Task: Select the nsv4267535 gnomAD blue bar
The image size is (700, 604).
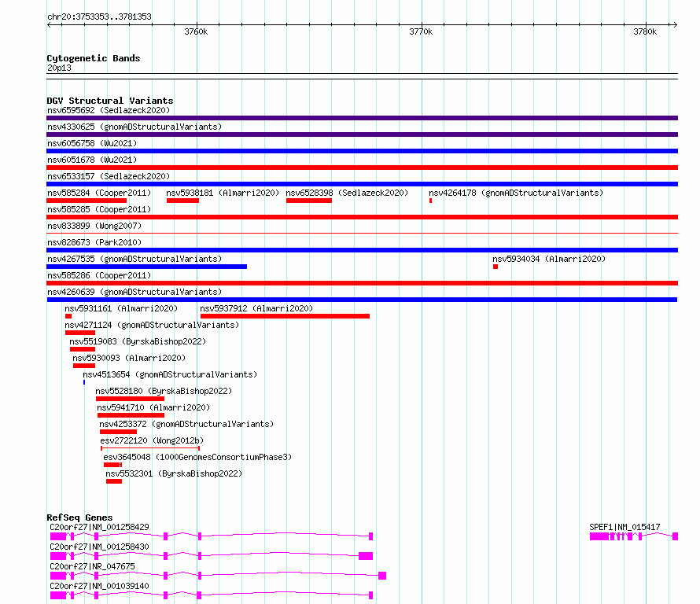Action: pyautogui.click(x=146, y=267)
